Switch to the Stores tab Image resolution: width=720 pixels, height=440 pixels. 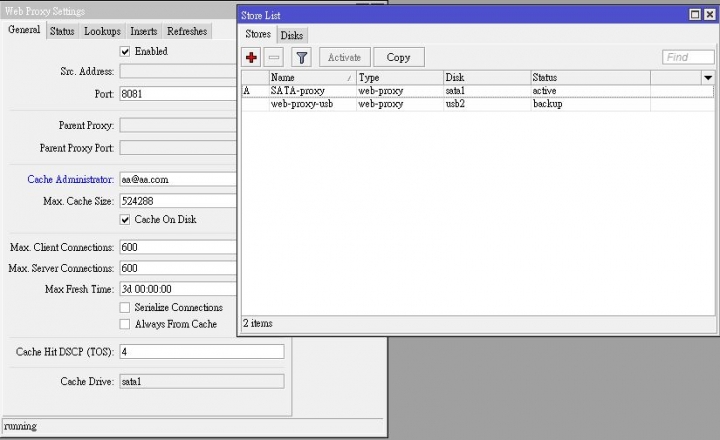point(258,34)
